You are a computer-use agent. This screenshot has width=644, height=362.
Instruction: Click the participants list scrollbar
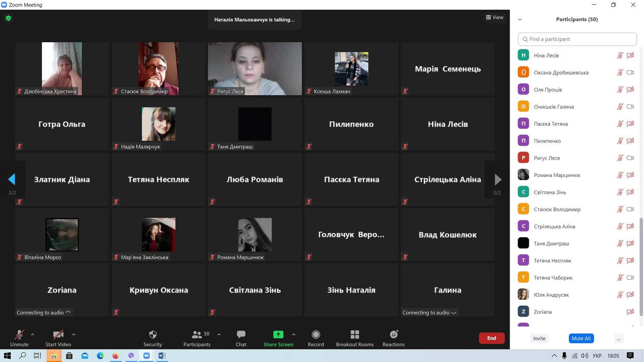(641, 265)
